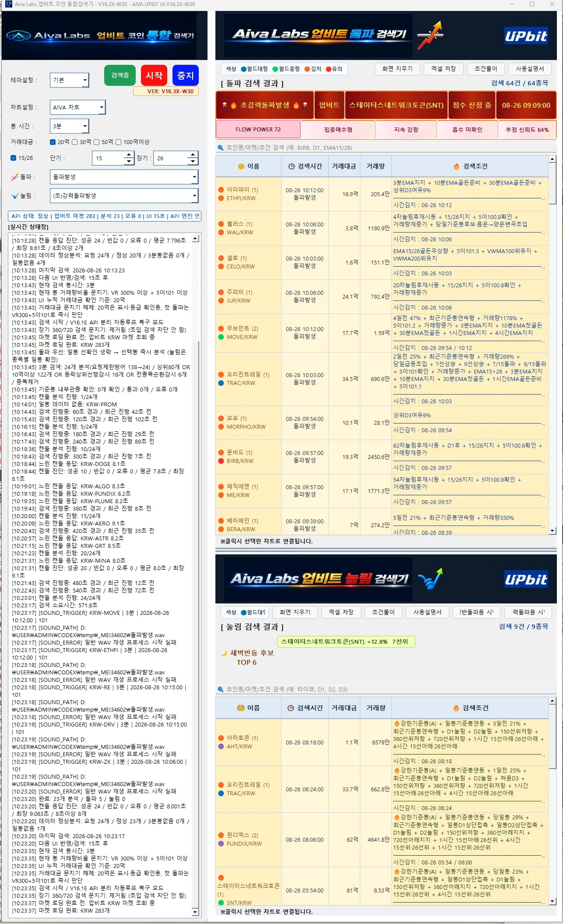563x924 pixels.
Task: Increase the 장기 value with up arrow
Action: 193,155
